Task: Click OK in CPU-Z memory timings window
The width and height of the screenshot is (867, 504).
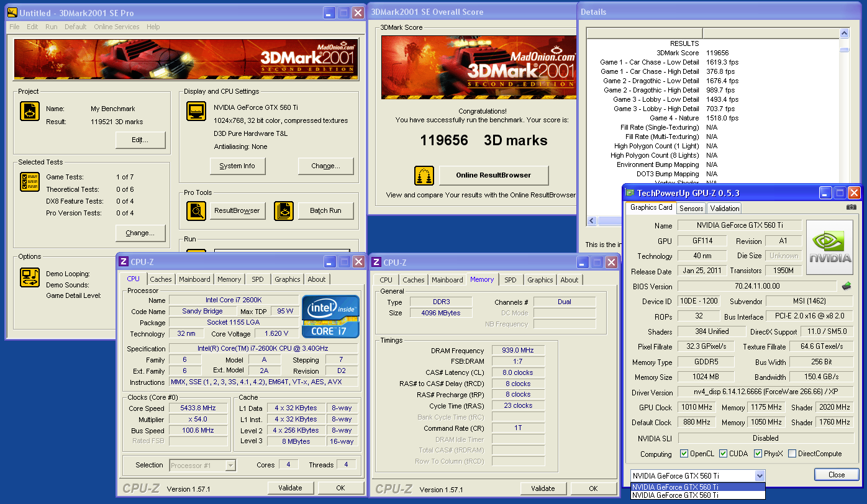Action: 593,488
